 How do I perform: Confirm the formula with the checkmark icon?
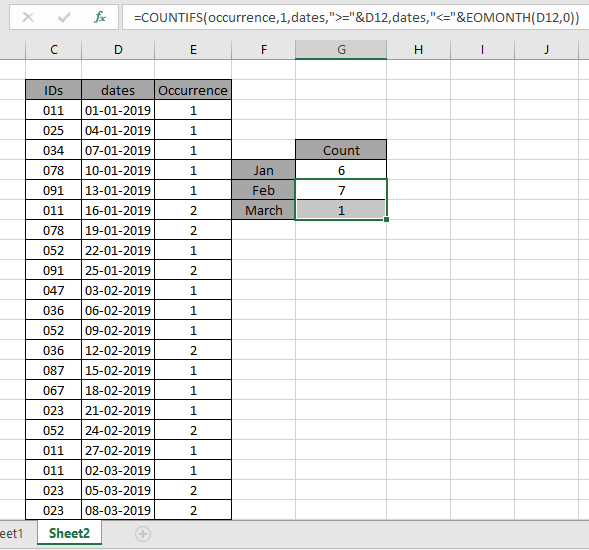pos(64,17)
